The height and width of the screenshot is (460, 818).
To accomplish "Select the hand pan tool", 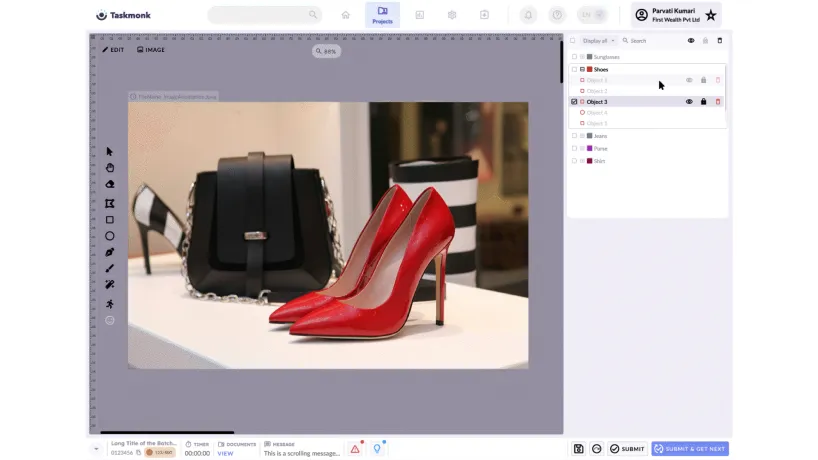I will point(110,168).
